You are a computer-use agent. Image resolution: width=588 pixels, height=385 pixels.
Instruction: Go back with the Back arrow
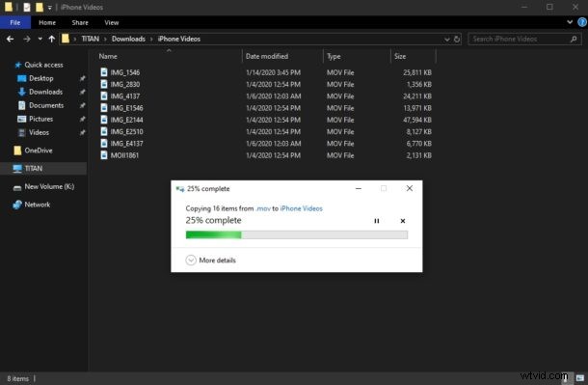(x=11, y=39)
